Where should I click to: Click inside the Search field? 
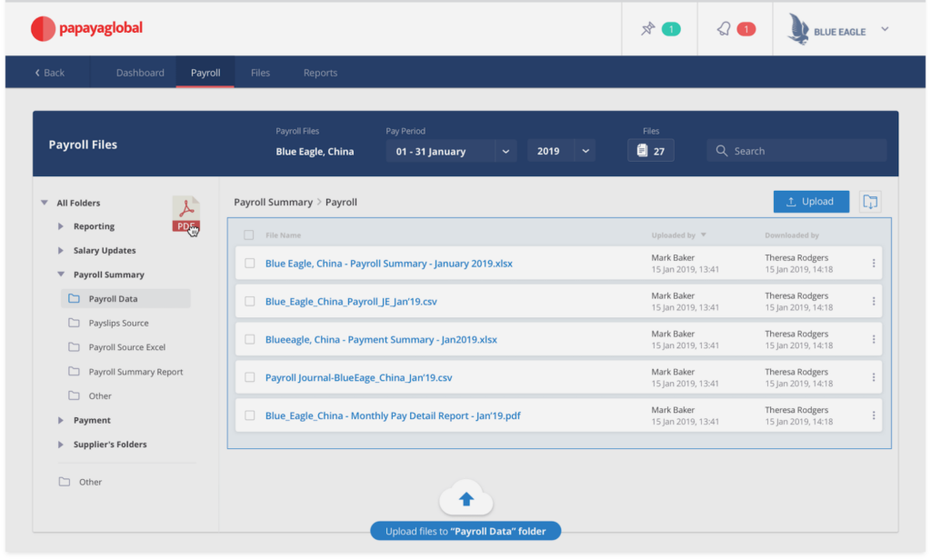pos(796,151)
